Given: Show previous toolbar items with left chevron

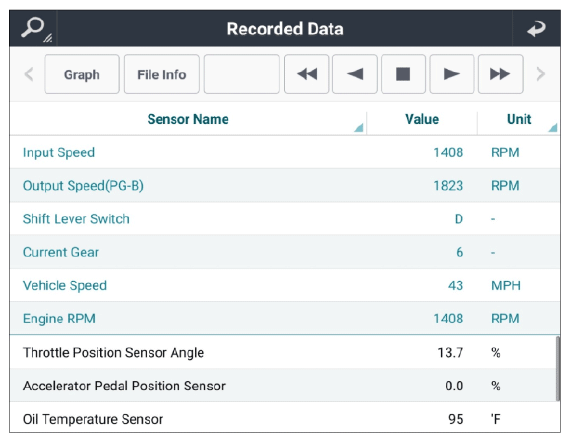Looking at the screenshot, I should [x=29, y=74].
